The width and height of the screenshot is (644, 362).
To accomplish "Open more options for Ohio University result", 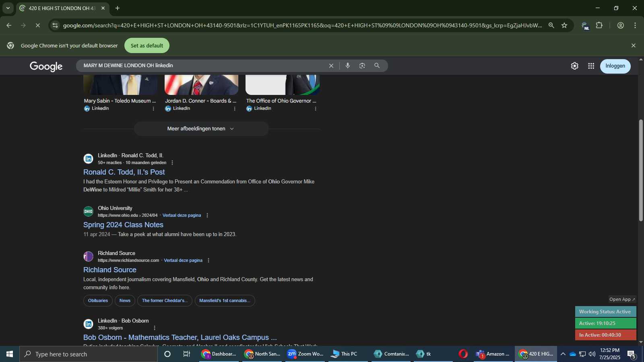I will tap(207, 216).
